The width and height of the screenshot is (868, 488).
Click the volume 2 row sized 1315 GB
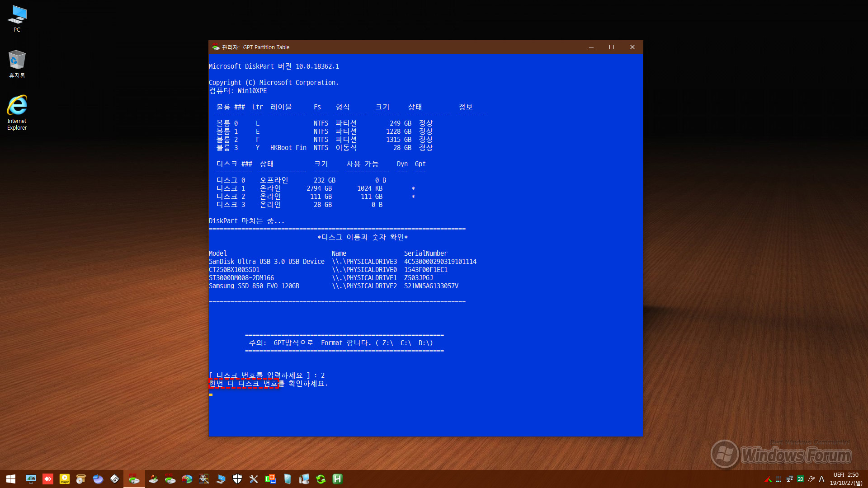(x=325, y=140)
